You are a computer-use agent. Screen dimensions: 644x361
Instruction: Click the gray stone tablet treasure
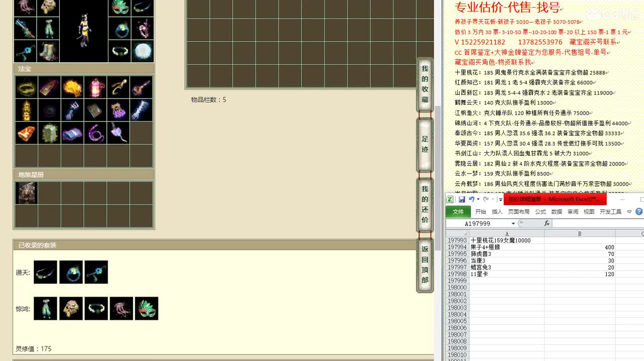(x=96, y=110)
